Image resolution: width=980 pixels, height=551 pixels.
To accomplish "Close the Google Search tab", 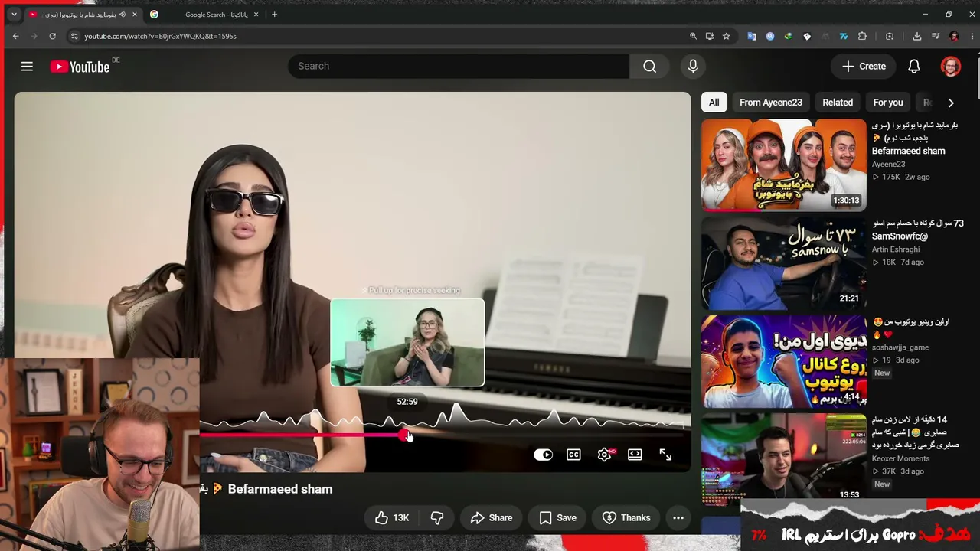I will point(256,15).
